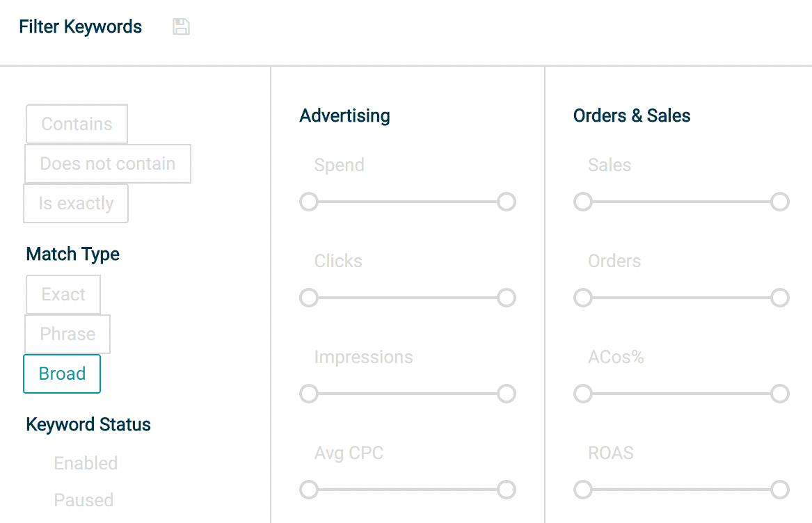Click the ACos% slider left handle
812x523 pixels.
click(583, 394)
